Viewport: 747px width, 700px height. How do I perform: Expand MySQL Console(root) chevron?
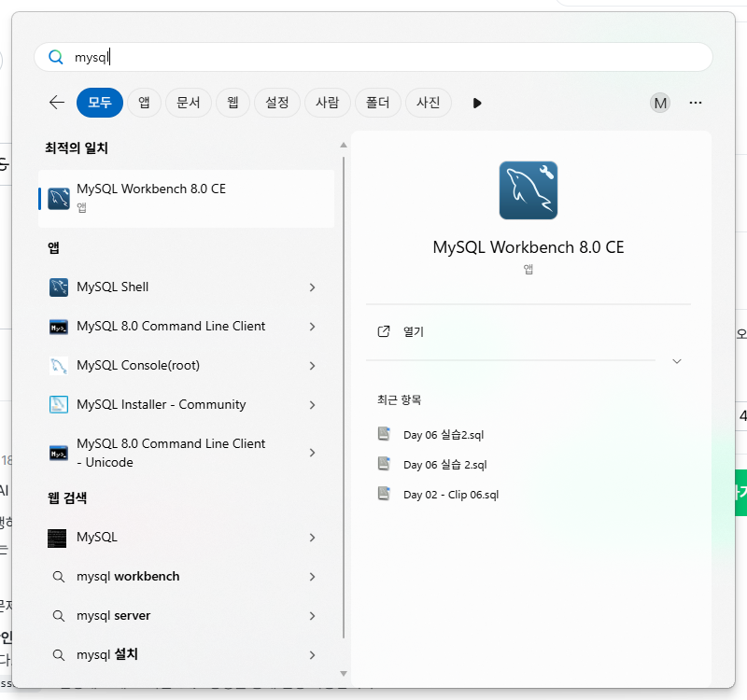312,366
